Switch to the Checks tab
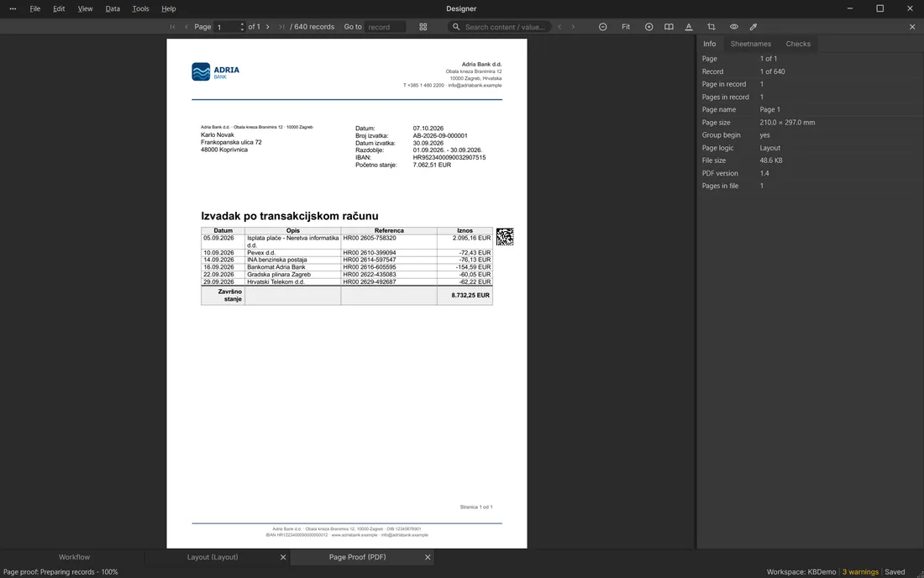Viewport: 924px width, 578px height. click(798, 44)
